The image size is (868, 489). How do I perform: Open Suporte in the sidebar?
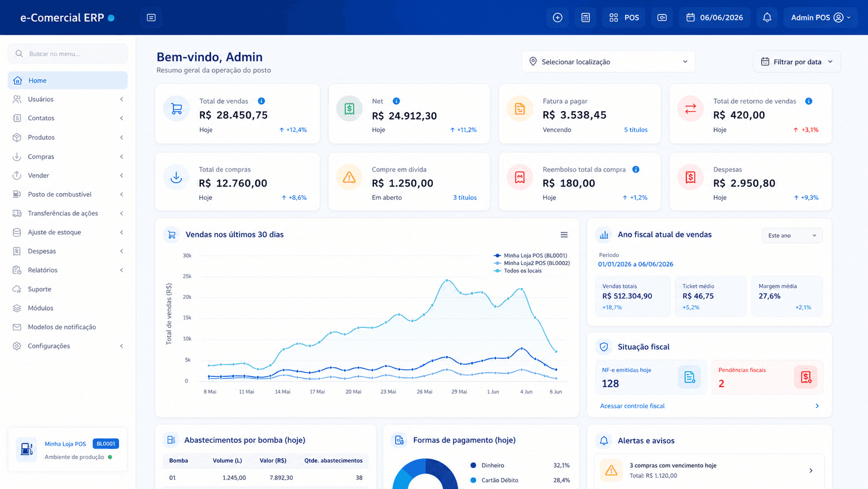(67, 289)
